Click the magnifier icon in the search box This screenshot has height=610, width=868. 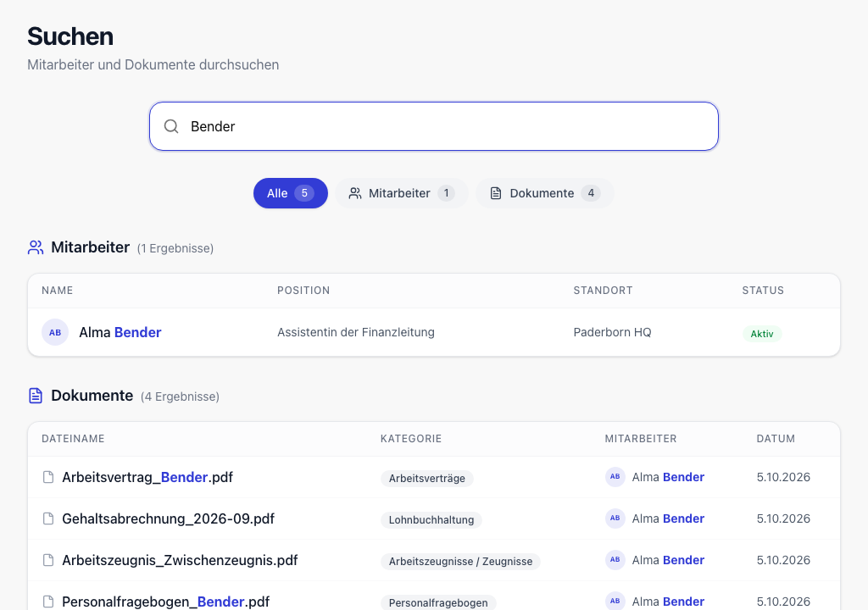coord(171,126)
